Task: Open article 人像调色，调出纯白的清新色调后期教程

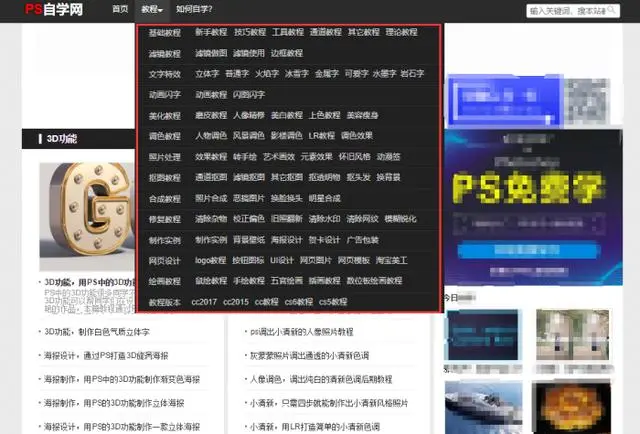Action: (x=321, y=379)
